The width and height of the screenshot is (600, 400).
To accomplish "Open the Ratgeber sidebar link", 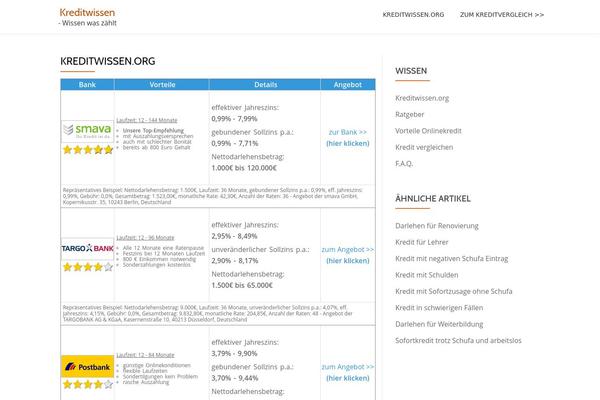I will click(x=409, y=114).
